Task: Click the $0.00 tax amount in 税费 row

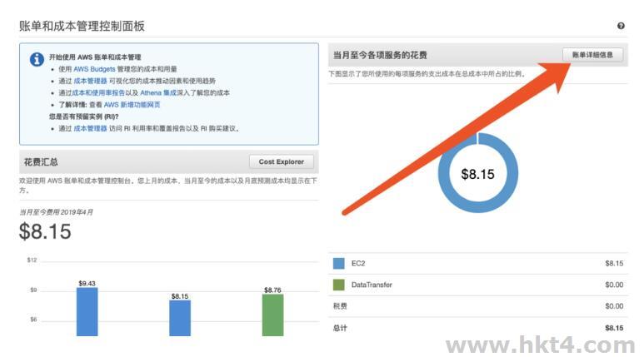Action: click(x=614, y=306)
